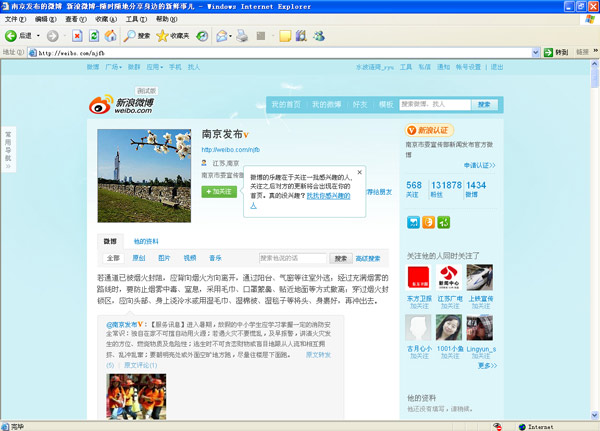Click the green 加关注 follow button

coord(218,190)
